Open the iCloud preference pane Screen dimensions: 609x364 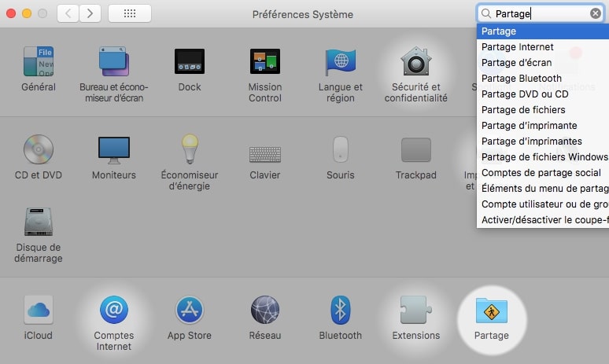38,318
